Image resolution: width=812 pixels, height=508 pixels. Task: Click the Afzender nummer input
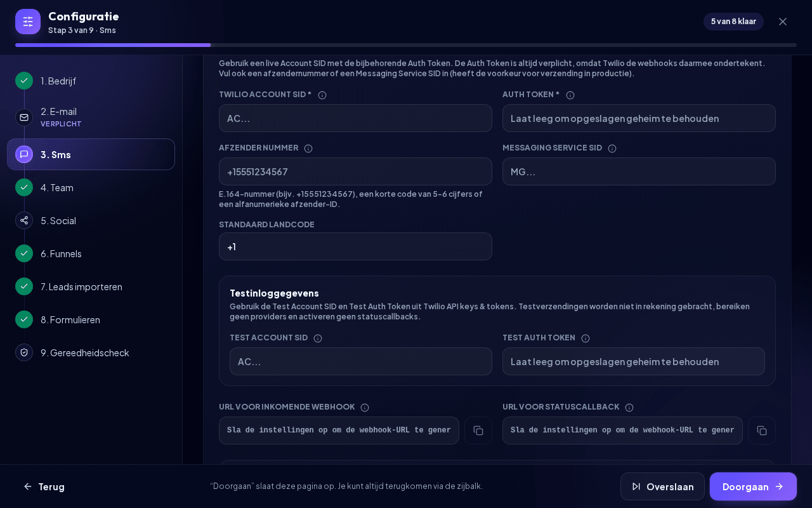pos(355,171)
